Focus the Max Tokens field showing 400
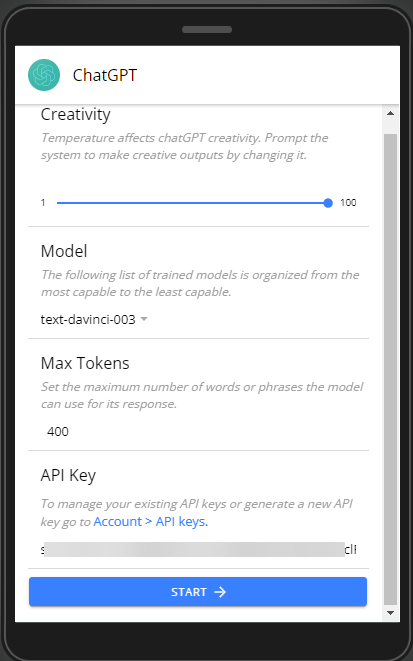 point(198,432)
